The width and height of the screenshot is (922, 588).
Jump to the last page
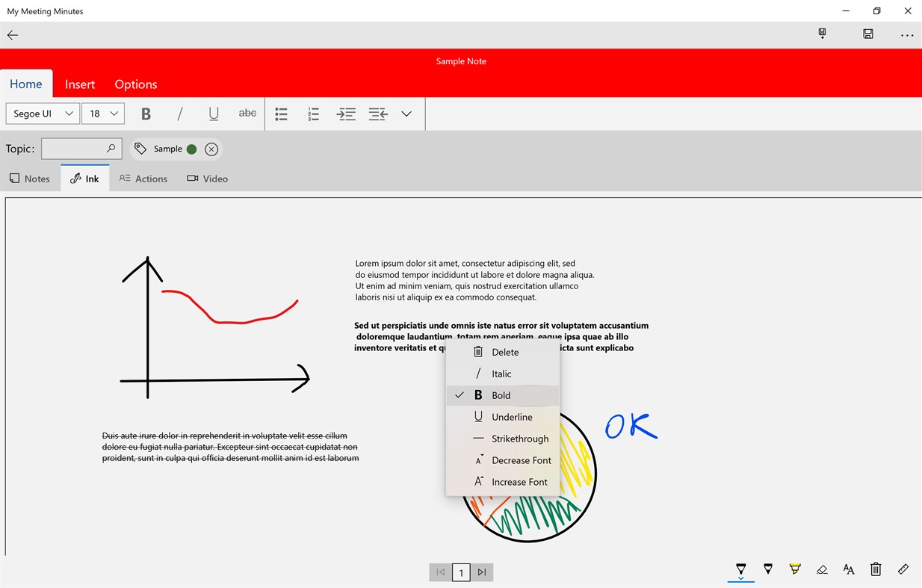[482, 572]
